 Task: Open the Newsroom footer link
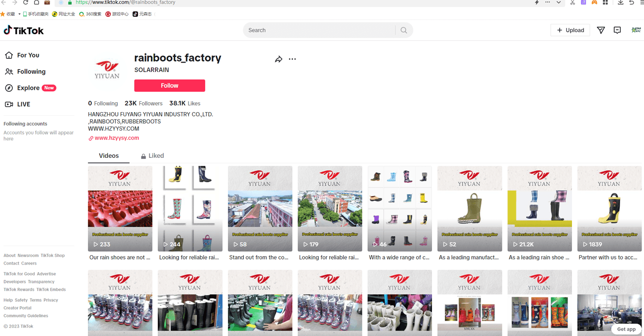(28, 256)
